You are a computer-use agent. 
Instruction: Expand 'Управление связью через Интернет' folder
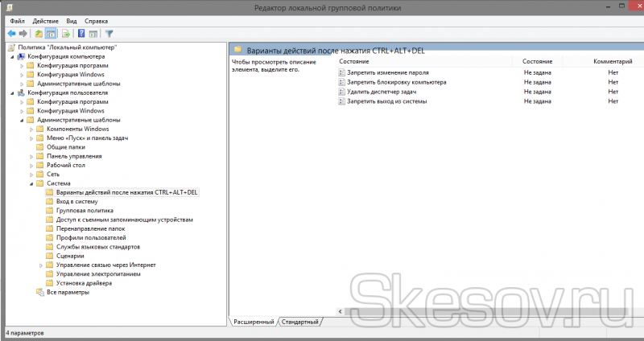click(x=41, y=265)
